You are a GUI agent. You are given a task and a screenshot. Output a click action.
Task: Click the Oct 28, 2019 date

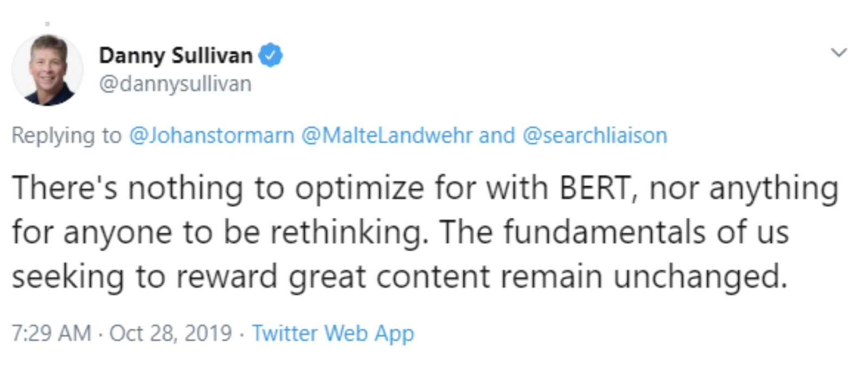(x=170, y=333)
